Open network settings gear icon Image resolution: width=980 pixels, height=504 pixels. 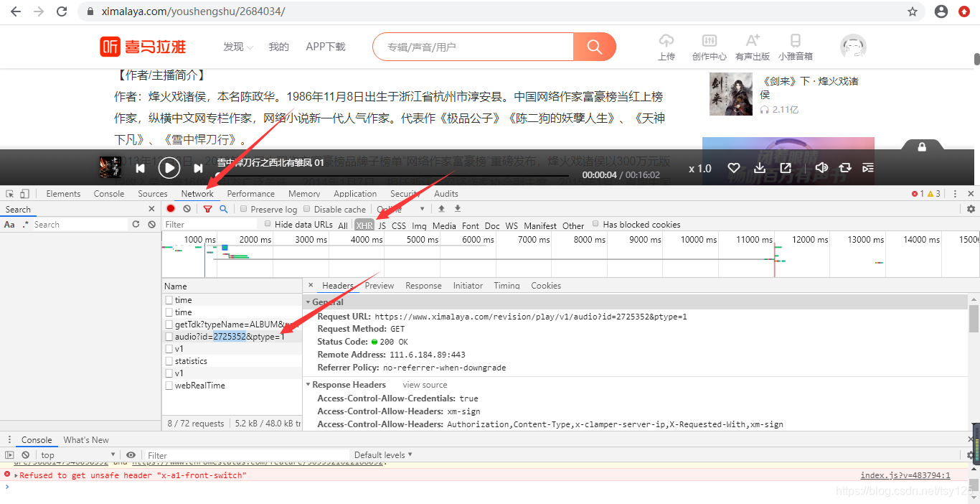(971, 209)
